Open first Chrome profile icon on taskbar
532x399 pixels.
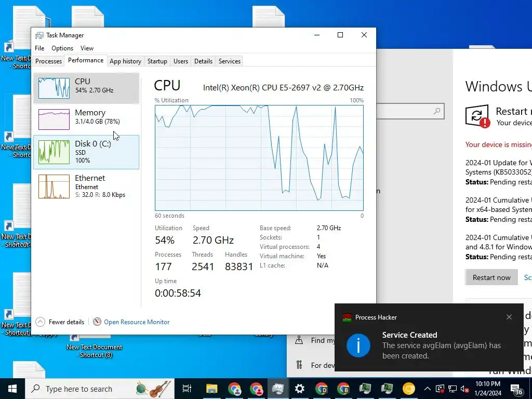(x=234, y=389)
